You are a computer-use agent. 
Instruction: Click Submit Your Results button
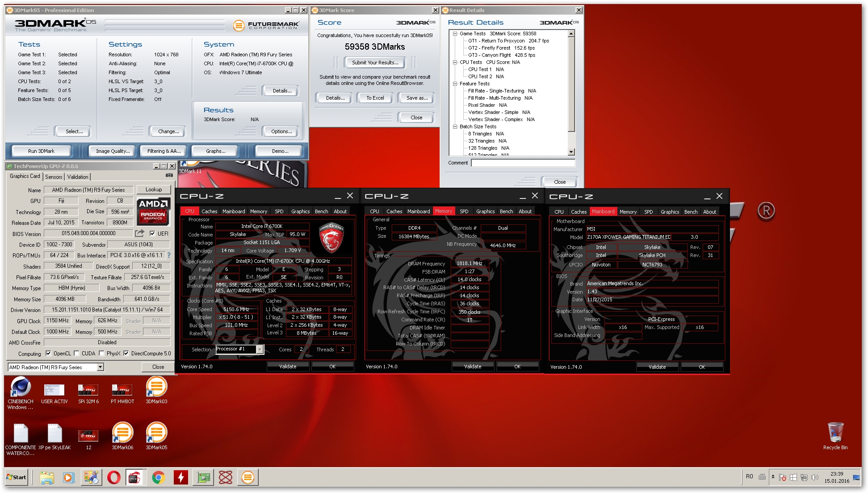coord(375,63)
